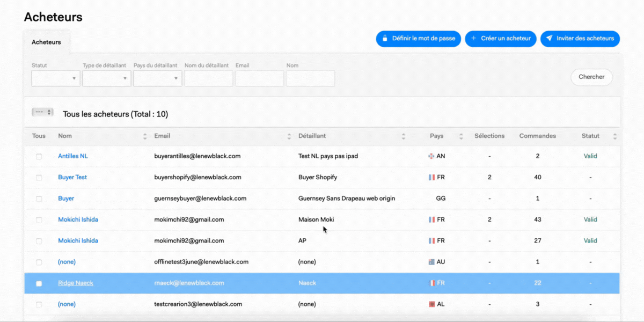This screenshot has width=644, height=322.
Task: Tick the checkbox for Mokichi Ishida Maison Moki row
Action: pos(39,220)
